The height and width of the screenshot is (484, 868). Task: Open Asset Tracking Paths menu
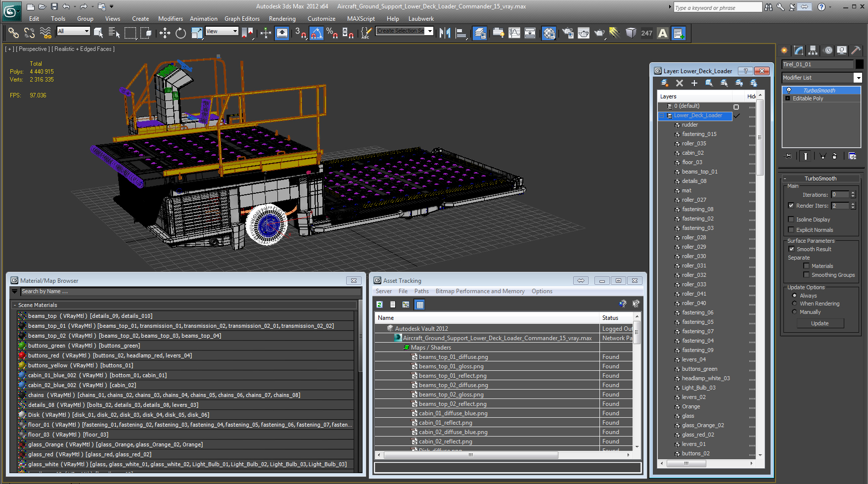click(421, 291)
